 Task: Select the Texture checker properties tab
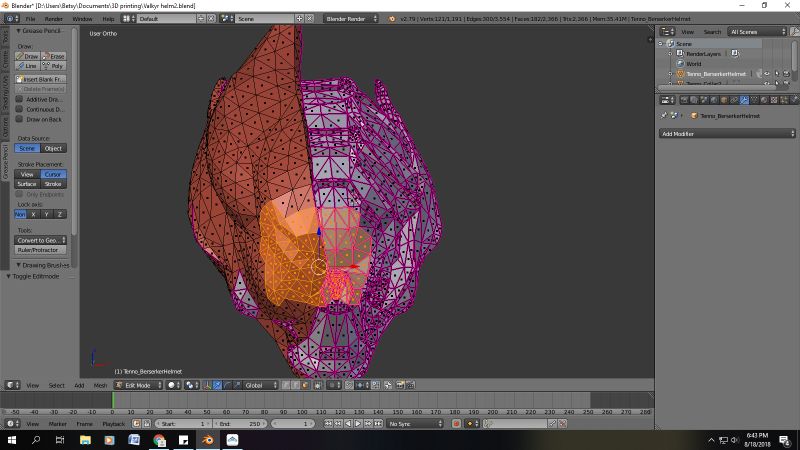(x=774, y=100)
